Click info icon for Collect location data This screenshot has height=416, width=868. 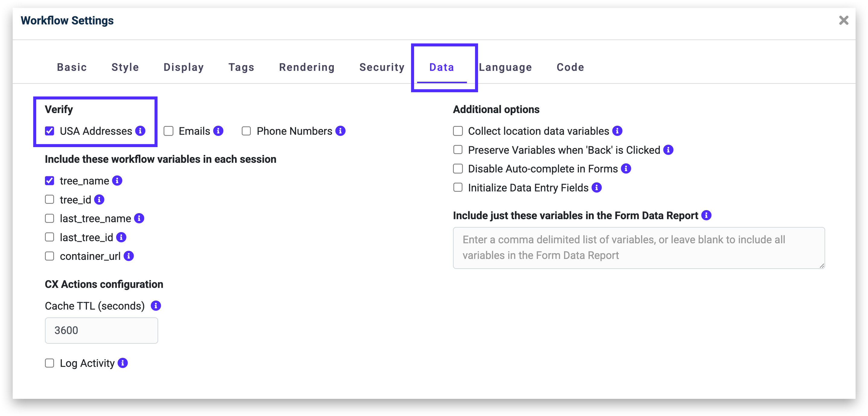(x=617, y=131)
